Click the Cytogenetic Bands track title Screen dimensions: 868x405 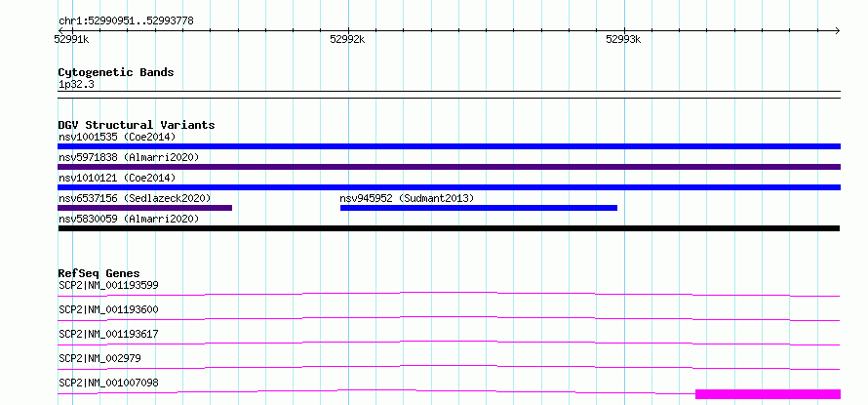[116, 72]
